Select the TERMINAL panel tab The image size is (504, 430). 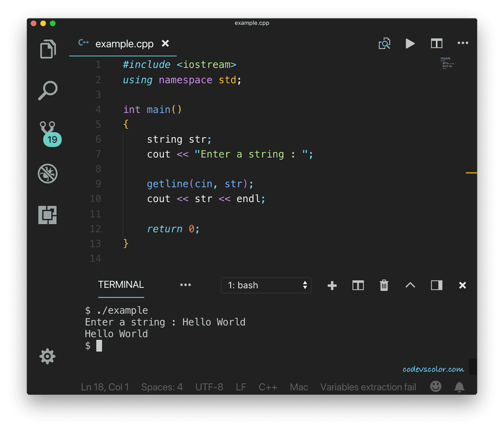click(121, 284)
